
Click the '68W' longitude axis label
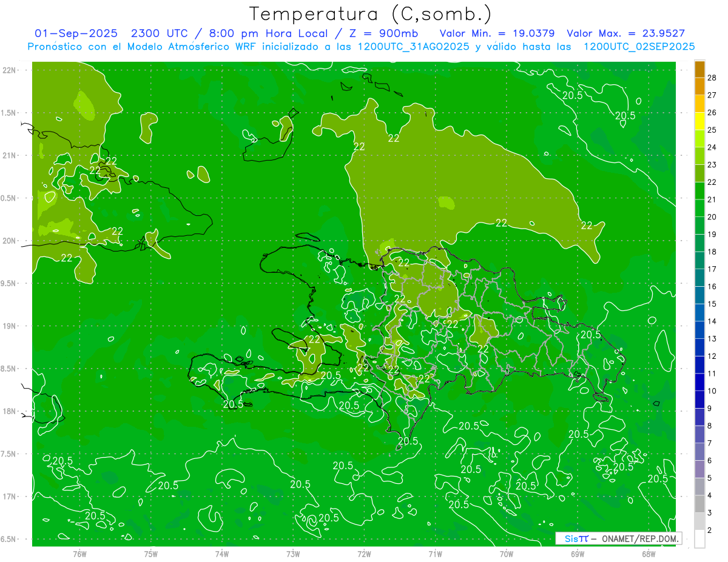[649, 554]
